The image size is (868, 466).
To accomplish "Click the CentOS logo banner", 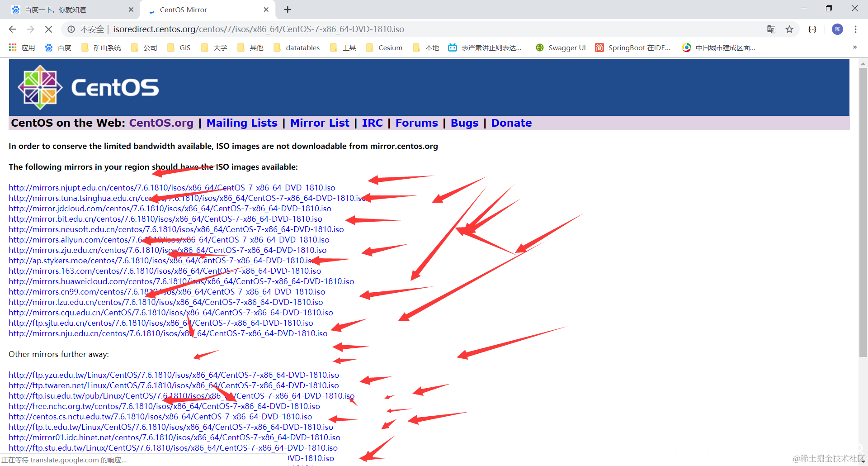I will 429,87.
